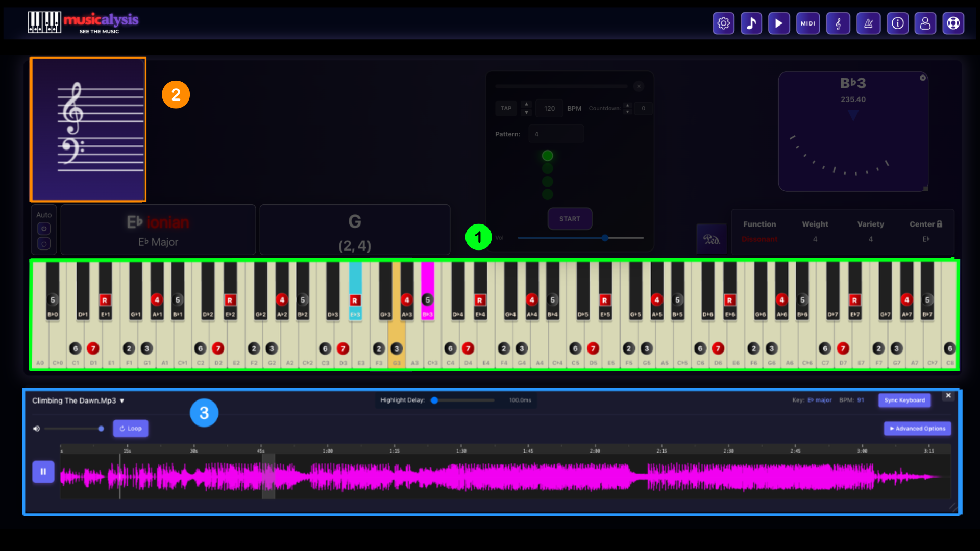Viewport: 980px width, 551px height.
Task: Enable the Auto power toggle
Action: (44, 229)
